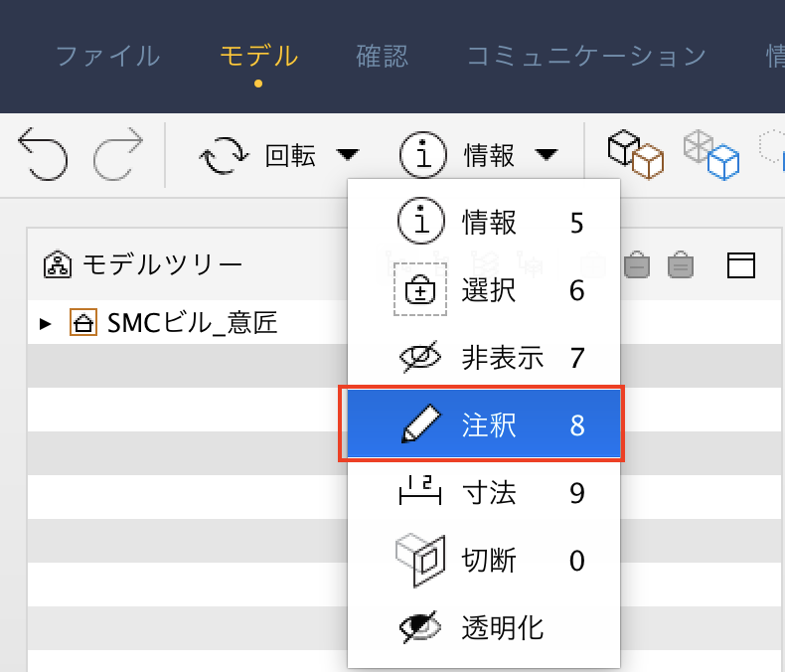Click the redo arrow icon
Screen dimensions: 785x672
click(x=118, y=154)
